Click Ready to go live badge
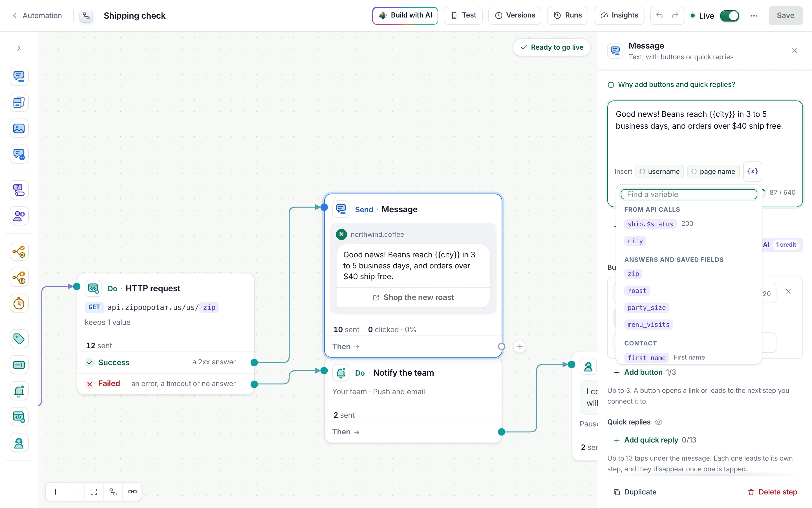 point(552,47)
